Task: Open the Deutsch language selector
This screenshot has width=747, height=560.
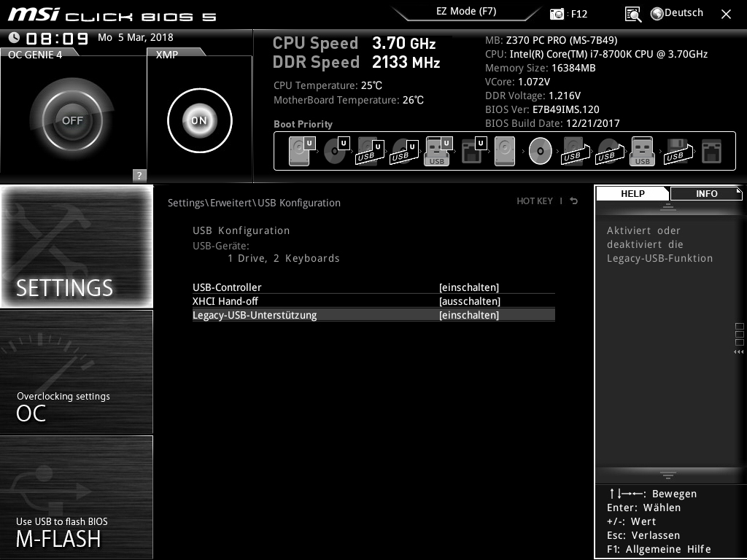Action: [677, 13]
